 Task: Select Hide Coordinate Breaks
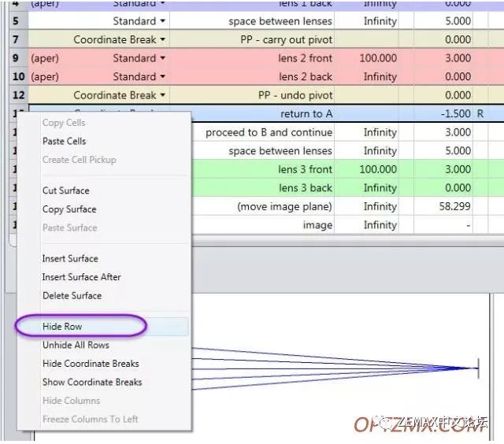click(91, 364)
